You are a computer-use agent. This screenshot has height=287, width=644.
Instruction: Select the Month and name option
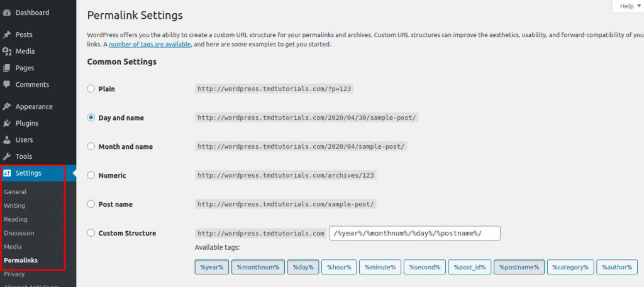(x=91, y=147)
